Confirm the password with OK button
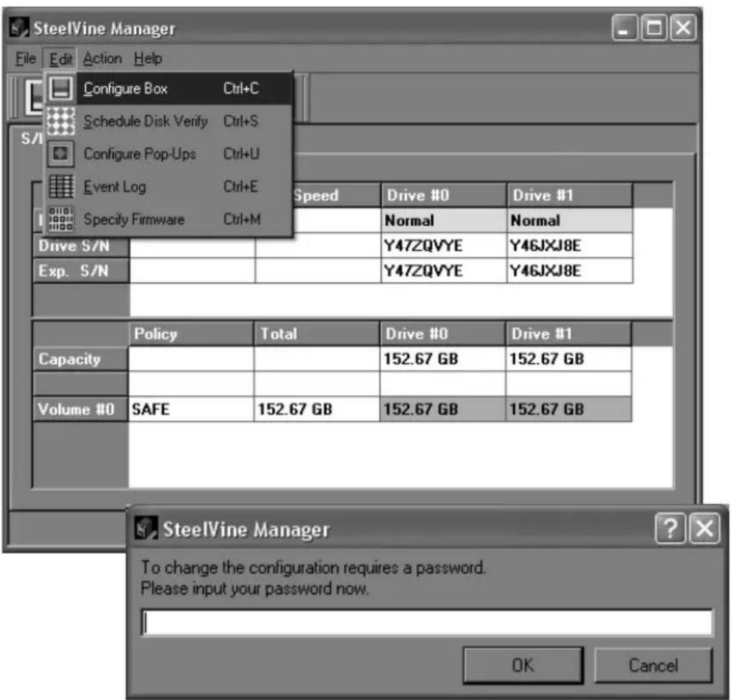 [x=523, y=666]
